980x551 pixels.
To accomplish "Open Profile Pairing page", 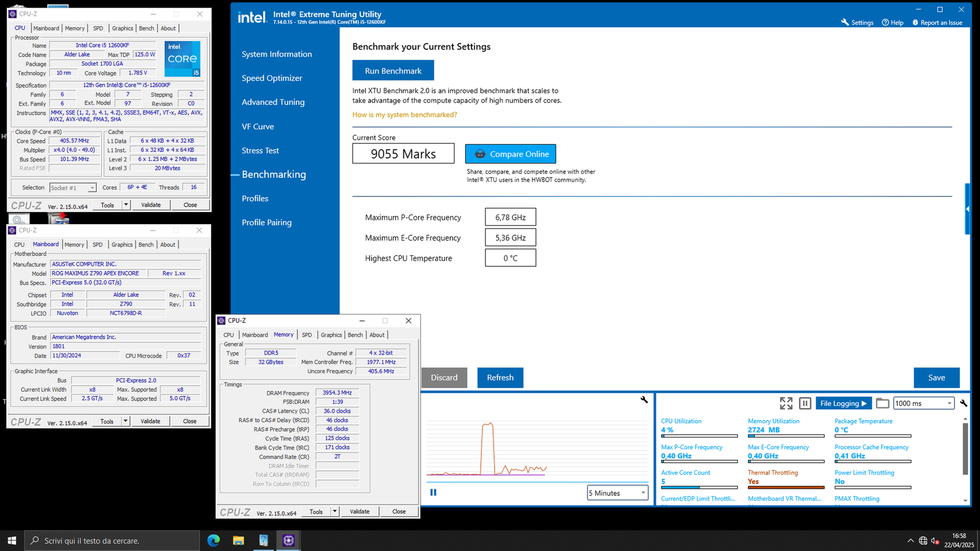I will click(x=267, y=222).
